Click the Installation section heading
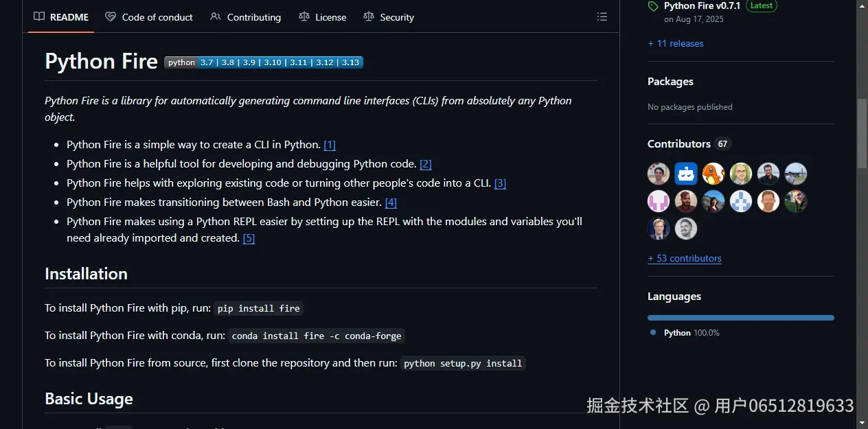This screenshot has width=868, height=429. (86, 274)
